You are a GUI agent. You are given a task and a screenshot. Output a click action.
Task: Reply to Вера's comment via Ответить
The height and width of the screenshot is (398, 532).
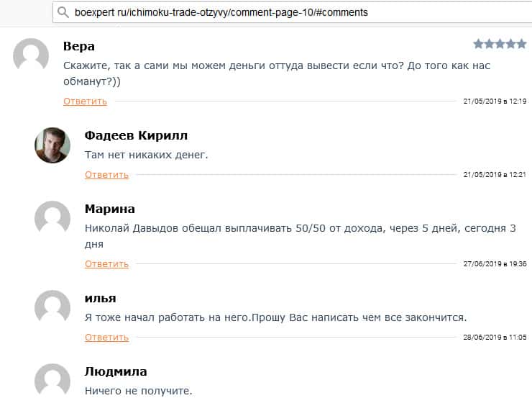pos(85,101)
